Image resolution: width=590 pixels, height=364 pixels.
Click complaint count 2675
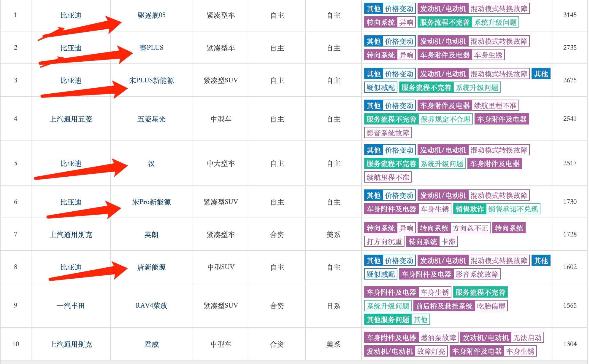click(570, 80)
